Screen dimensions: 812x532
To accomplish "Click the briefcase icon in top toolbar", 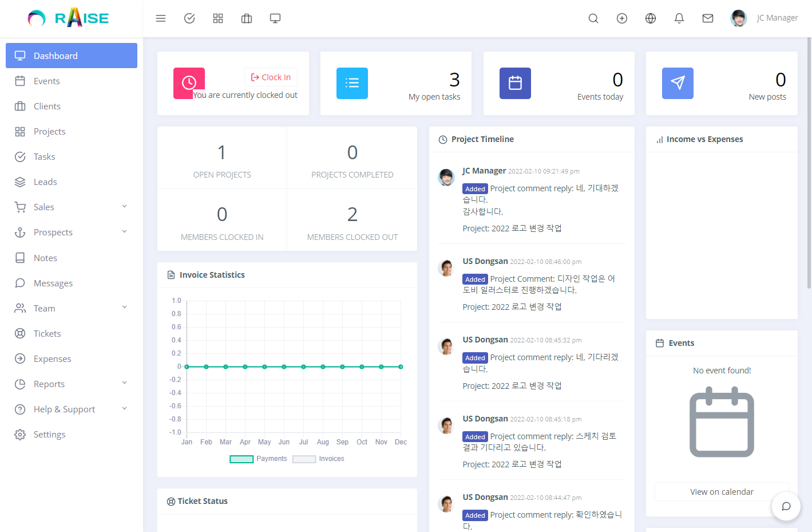I will click(x=247, y=18).
